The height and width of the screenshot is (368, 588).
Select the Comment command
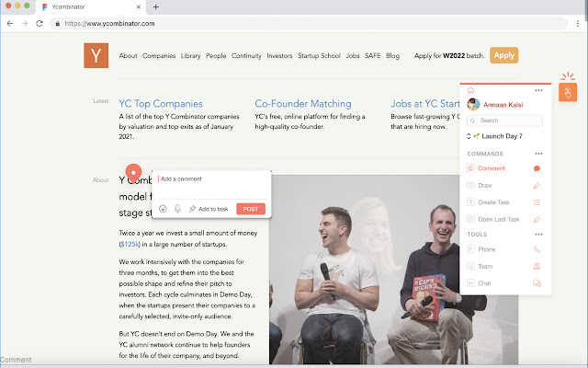pos(492,168)
